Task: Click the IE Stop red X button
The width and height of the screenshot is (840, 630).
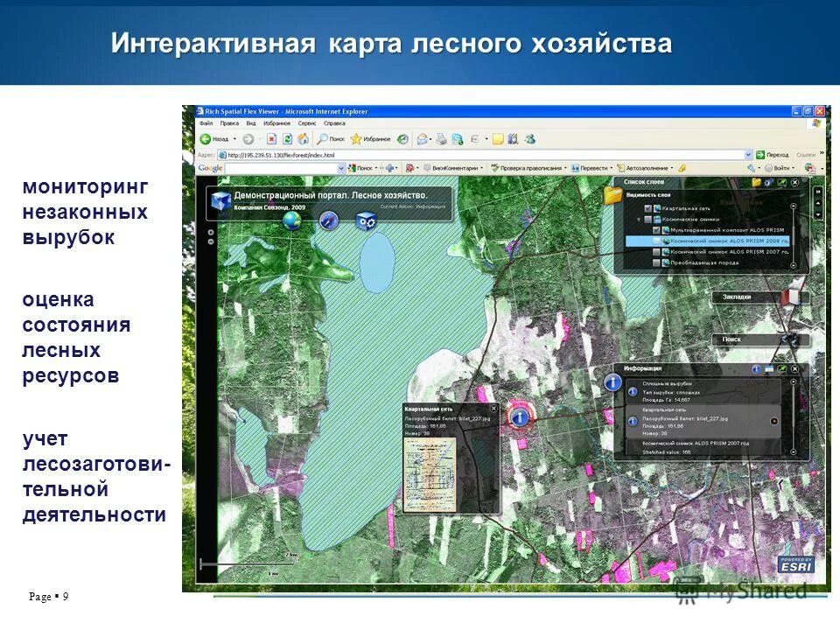Action: 271,139
